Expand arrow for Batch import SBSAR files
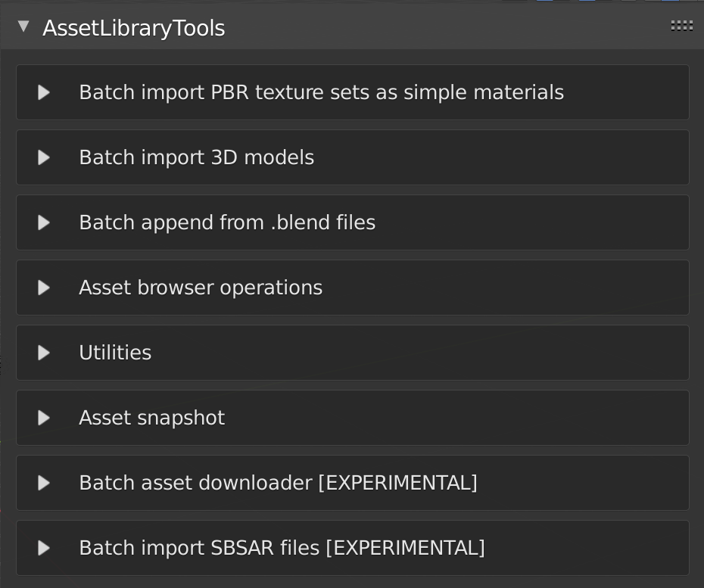The width and height of the screenshot is (704, 588). click(44, 548)
